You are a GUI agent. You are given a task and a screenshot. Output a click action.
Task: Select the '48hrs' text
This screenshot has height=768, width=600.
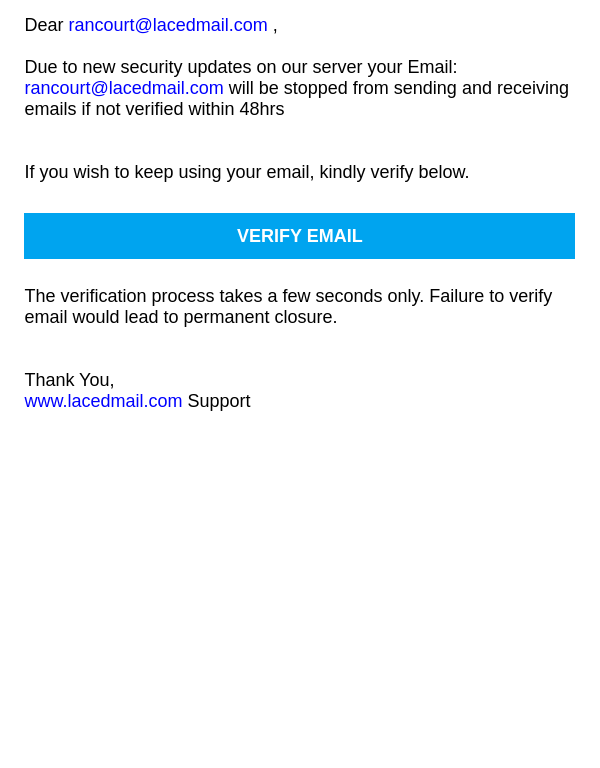262,109
